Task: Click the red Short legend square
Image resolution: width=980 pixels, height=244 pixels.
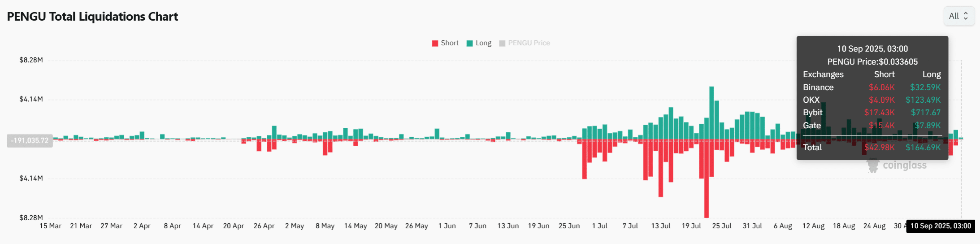Action: coord(435,44)
